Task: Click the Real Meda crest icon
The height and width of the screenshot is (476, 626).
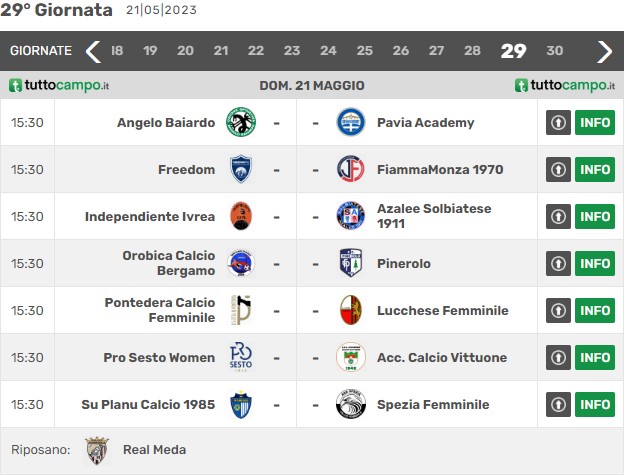Action: pyautogui.click(x=97, y=450)
